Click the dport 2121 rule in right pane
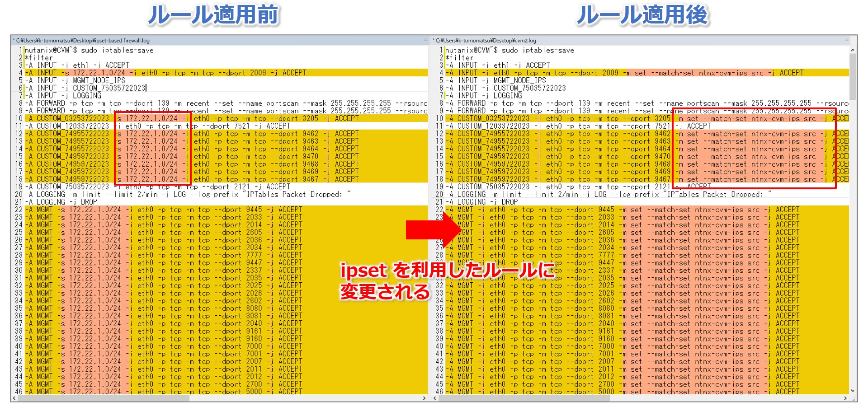This screenshot has width=868, height=411. coord(578,187)
